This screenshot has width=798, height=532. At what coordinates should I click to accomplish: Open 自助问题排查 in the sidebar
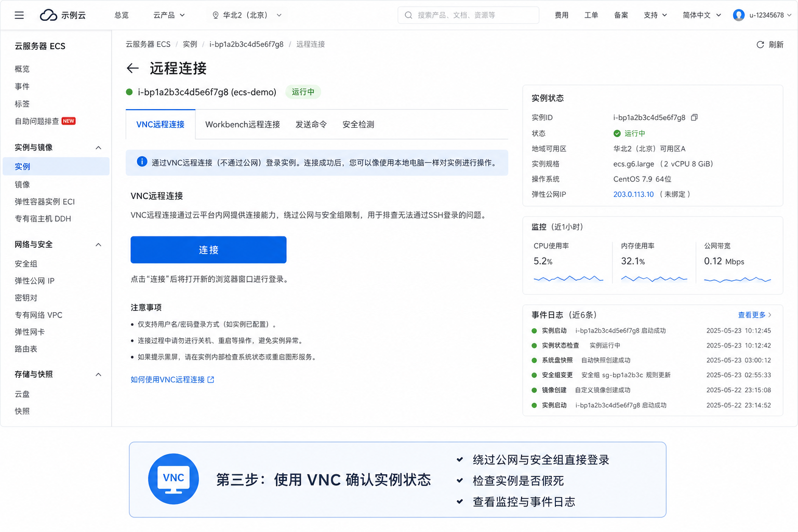point(37,121)
